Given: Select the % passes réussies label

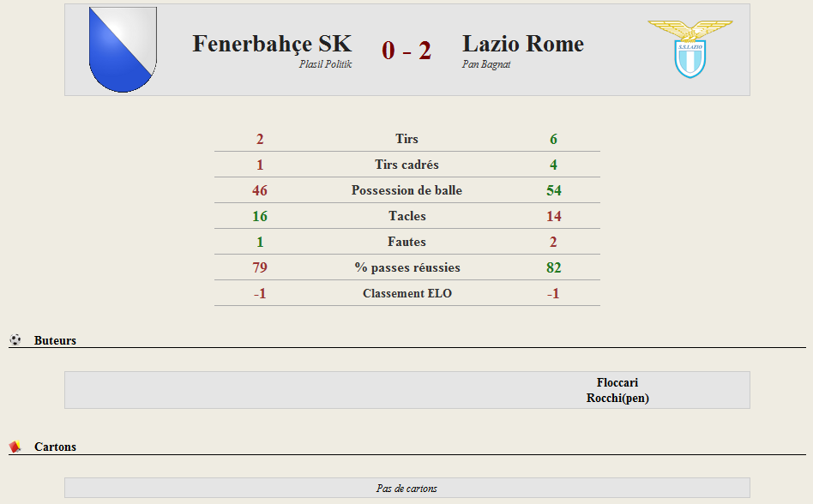Looking at the screenshot, I should 407,267.
